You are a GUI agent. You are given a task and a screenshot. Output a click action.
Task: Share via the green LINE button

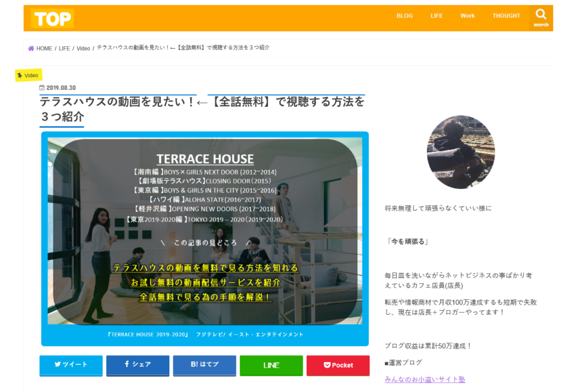coord(271,365)
